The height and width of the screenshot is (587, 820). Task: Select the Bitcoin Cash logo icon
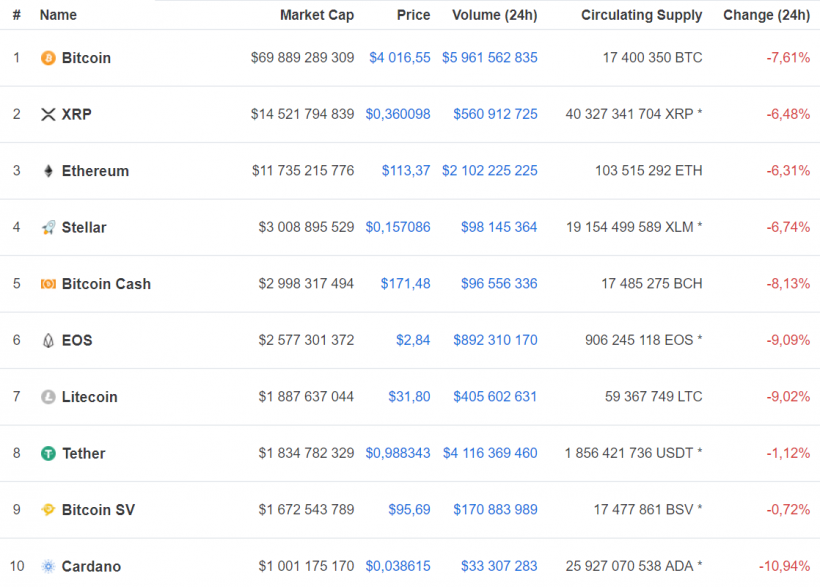coord(47,284)
